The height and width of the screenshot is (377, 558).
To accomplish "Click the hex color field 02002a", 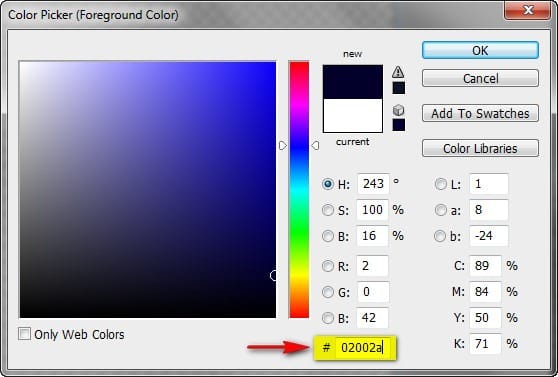I will pos(363,347).
